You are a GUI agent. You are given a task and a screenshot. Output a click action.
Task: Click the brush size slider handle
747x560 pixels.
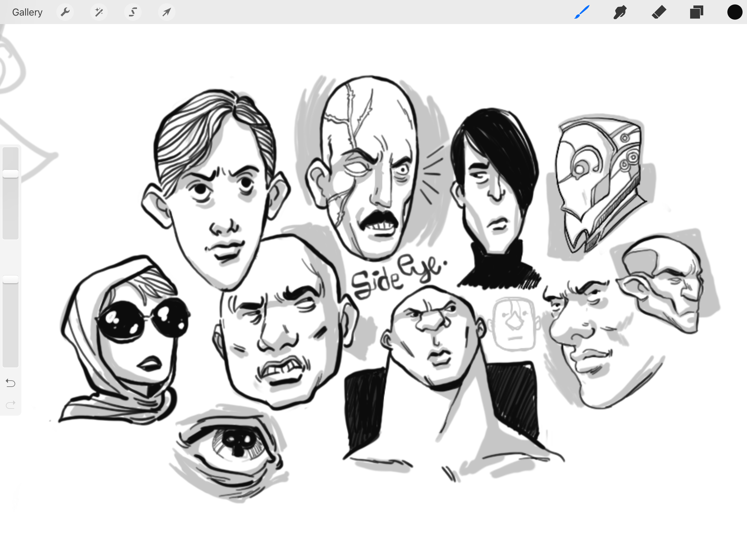tap(10, 174)
